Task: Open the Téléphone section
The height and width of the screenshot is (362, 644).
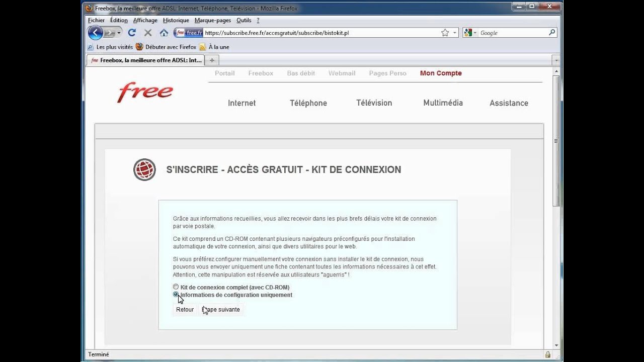Action: point(308,103)
